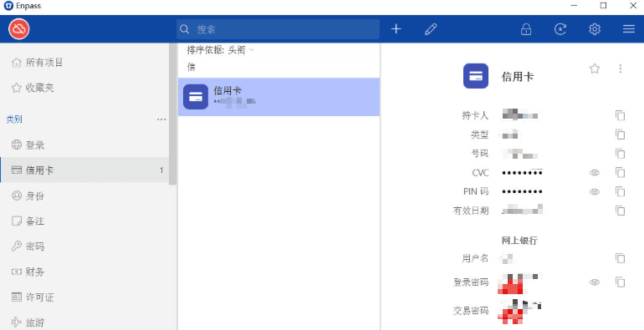Select the 财务 category
Viewport: 644px width, 330px height.
(x=84, y=272)
